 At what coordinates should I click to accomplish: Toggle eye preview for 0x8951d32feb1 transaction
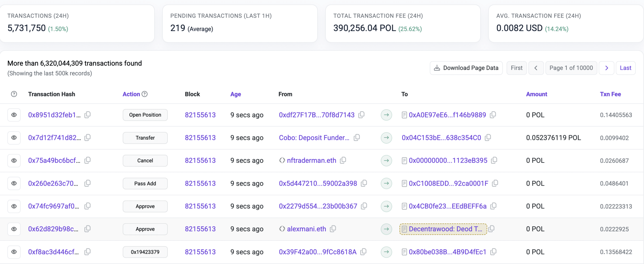point(14,115)
